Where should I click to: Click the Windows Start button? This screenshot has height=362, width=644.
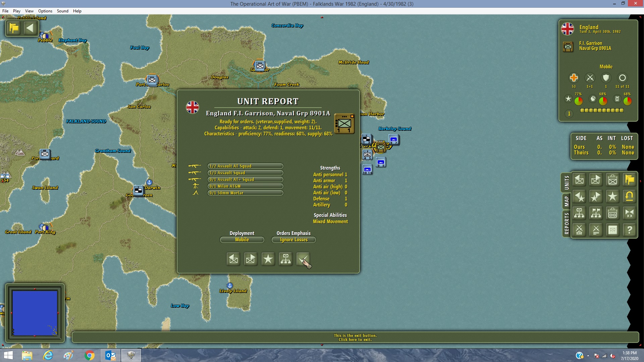pos(8,355)
